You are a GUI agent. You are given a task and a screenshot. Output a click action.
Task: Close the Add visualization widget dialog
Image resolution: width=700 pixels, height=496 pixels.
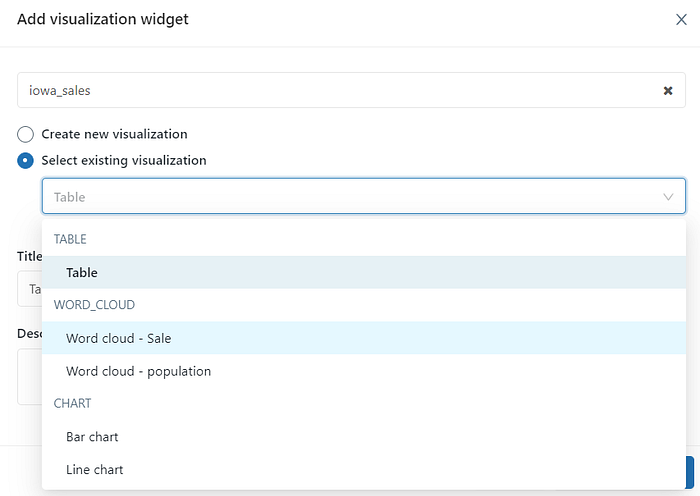pos(681,20)
